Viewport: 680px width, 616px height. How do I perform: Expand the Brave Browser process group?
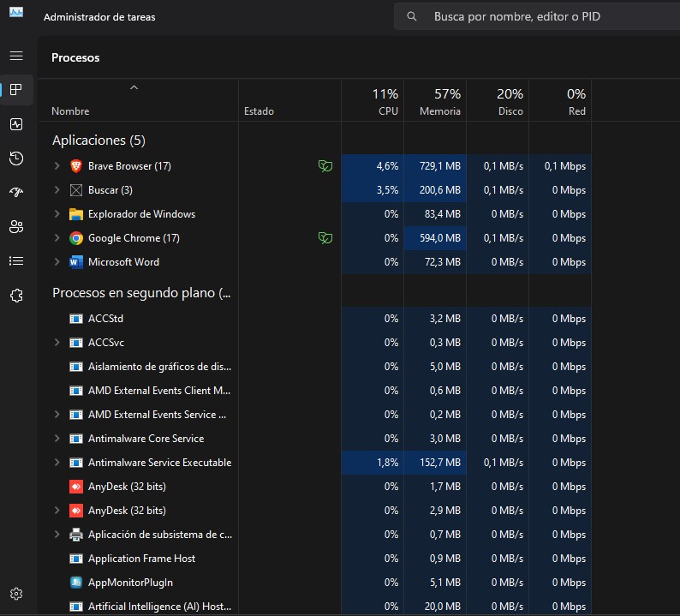[x=57, y=165]
